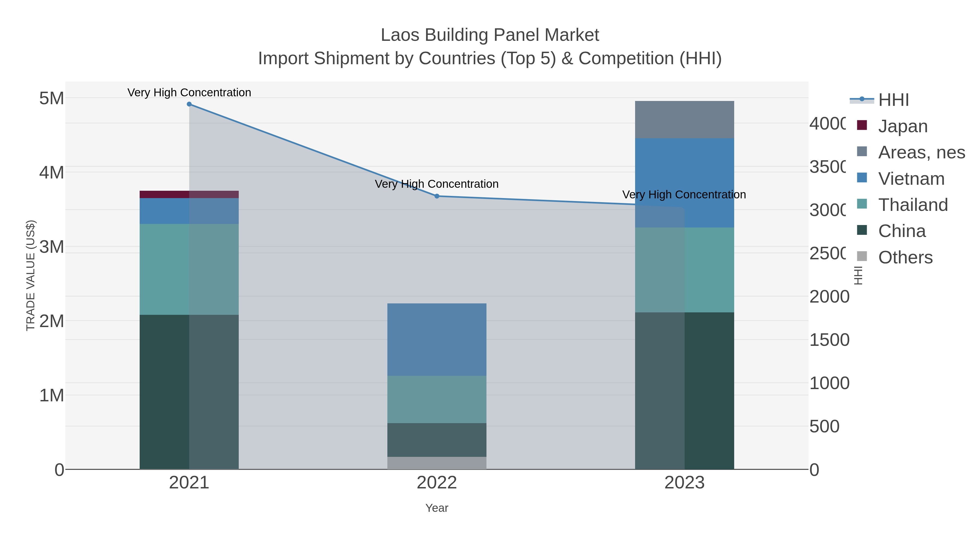Click the 2021 China bar segment
The height and width of the screenshot is (551, 980).
click(x=189, y=392)
